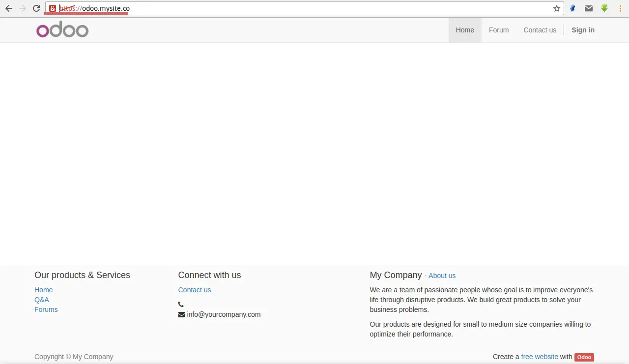
Task: Click Sign in at top right
Action: (x=583, y=30)
